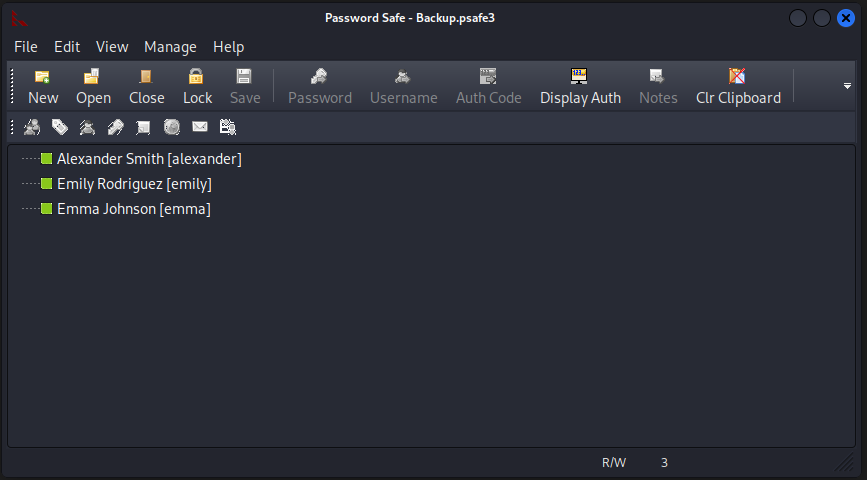Click the Email drag icon (envelope)
This screenshot has height=480, width=867.
point(200,127)
